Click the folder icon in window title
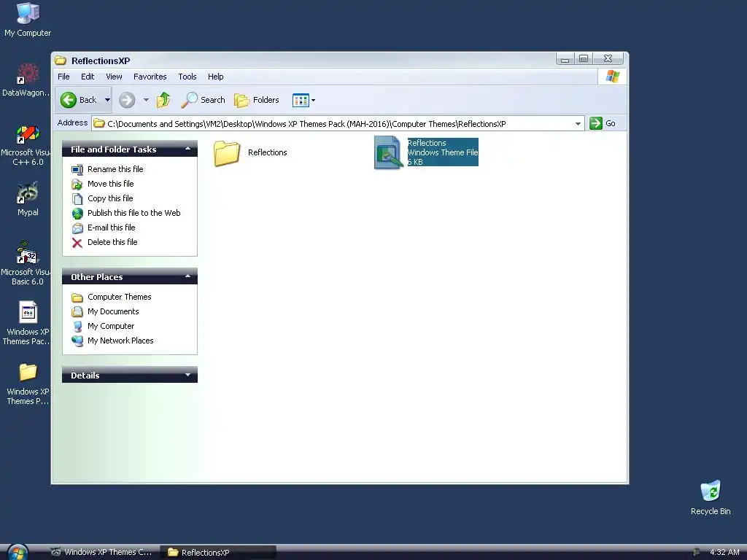The width and height of the screenshot is (747, 560). 61,61
